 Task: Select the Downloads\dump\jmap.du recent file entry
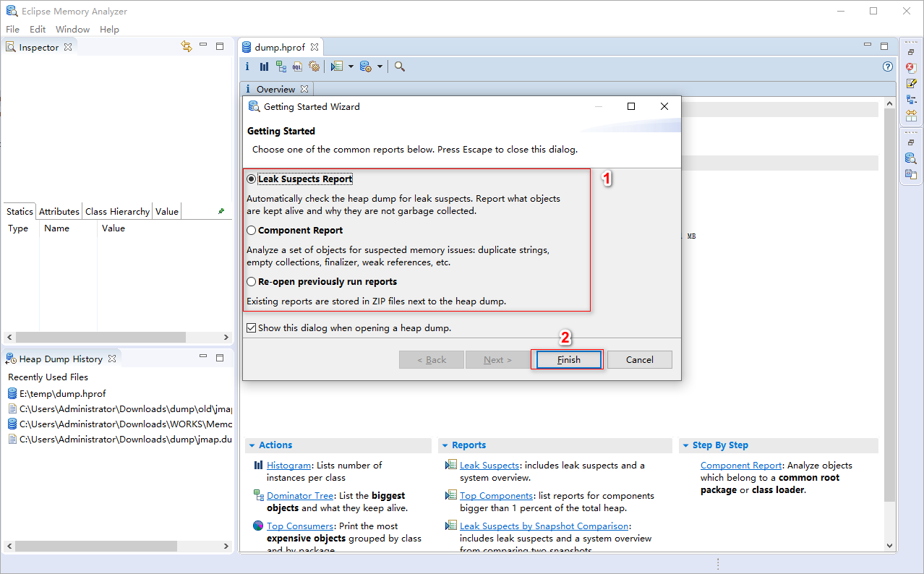pyautogui.click(x=119, y=439)
